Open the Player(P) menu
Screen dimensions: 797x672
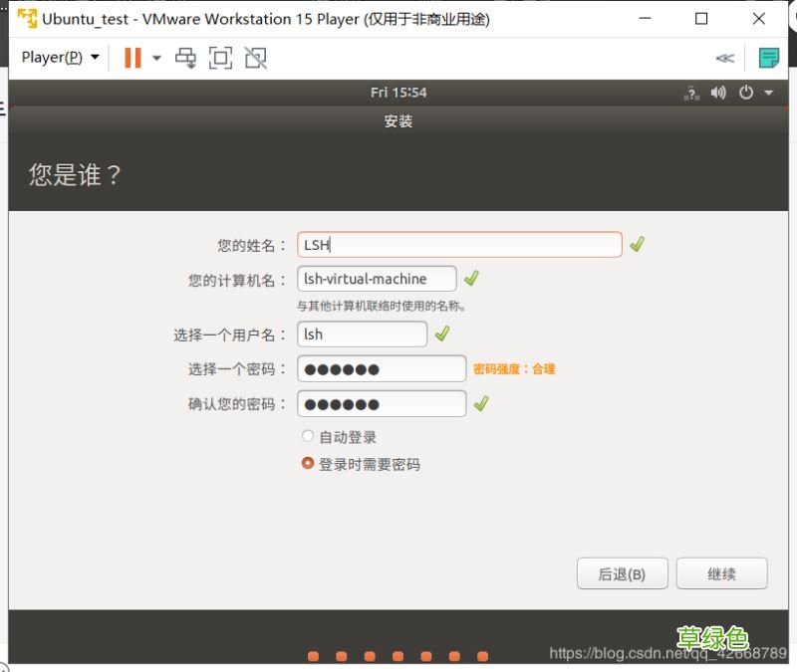[60, 58]
